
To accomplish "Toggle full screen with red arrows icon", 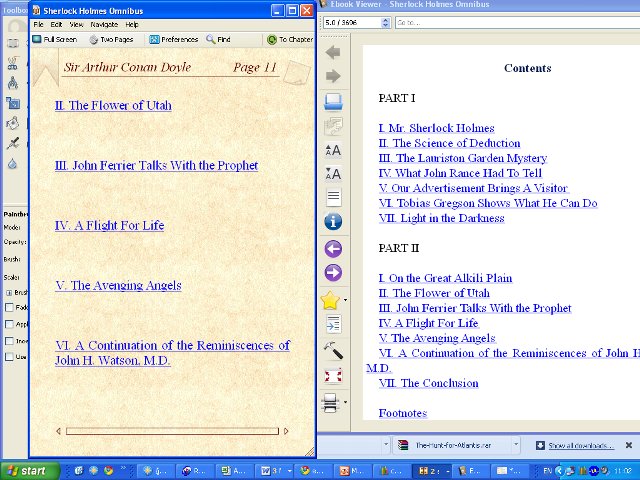I will pyautogui.click(x=333, y=376).
